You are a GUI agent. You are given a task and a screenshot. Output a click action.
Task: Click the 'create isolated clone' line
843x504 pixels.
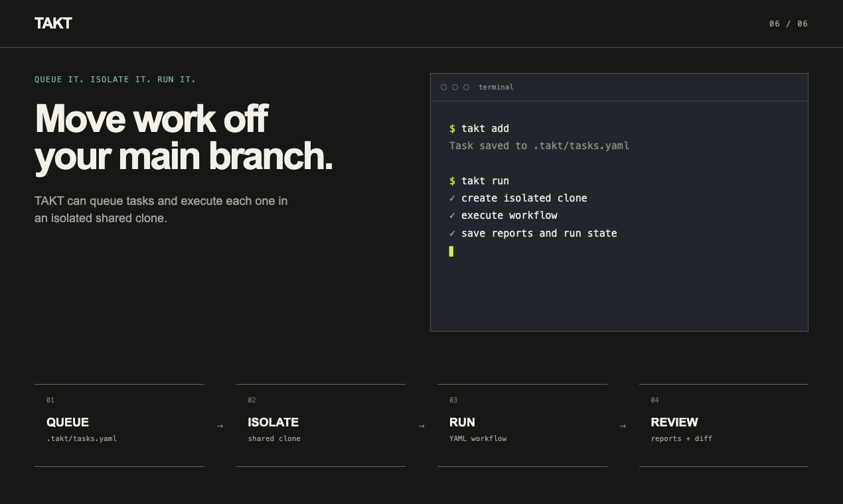click(x=524, y=198)
